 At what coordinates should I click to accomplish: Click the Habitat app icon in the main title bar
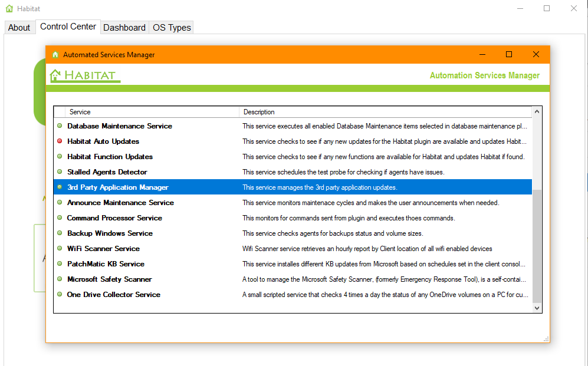[9, 8]
